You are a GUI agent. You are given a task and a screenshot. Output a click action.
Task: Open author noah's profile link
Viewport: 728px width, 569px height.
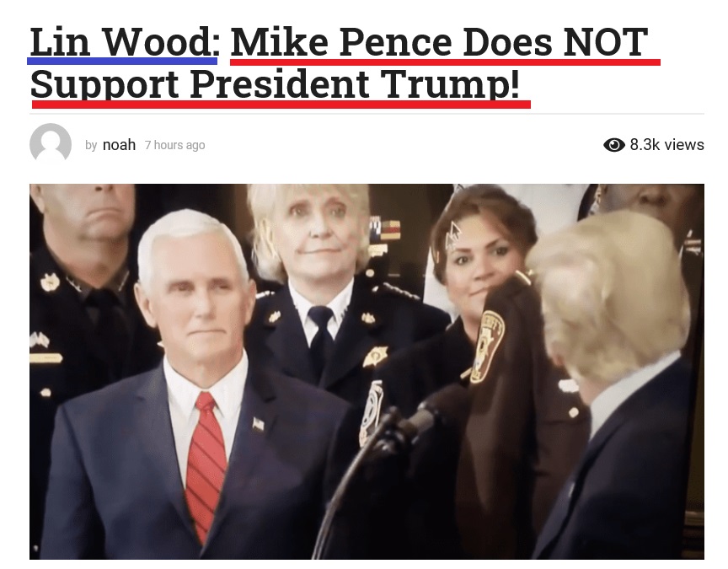pos(119,145)
